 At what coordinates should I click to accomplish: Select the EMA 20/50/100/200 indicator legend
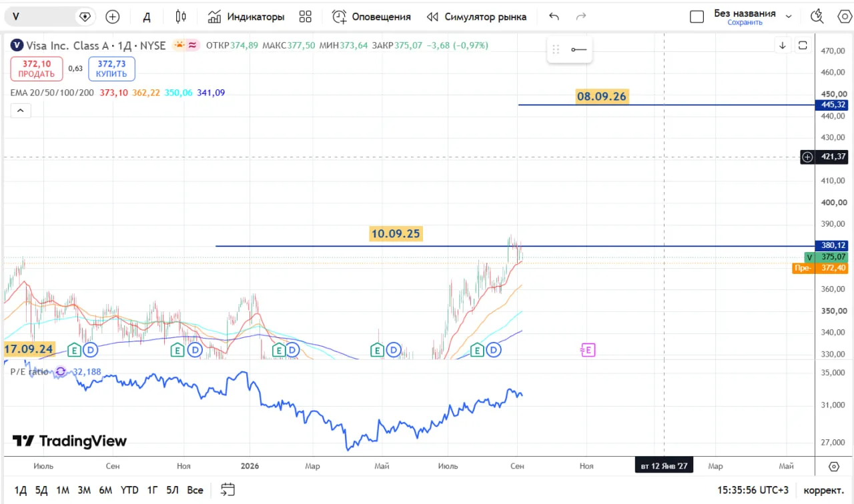pos(52,93)
